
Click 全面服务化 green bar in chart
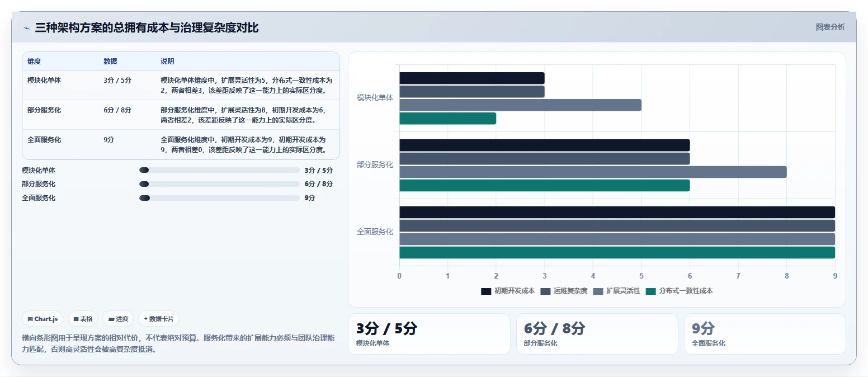click(x=617, y=253)
